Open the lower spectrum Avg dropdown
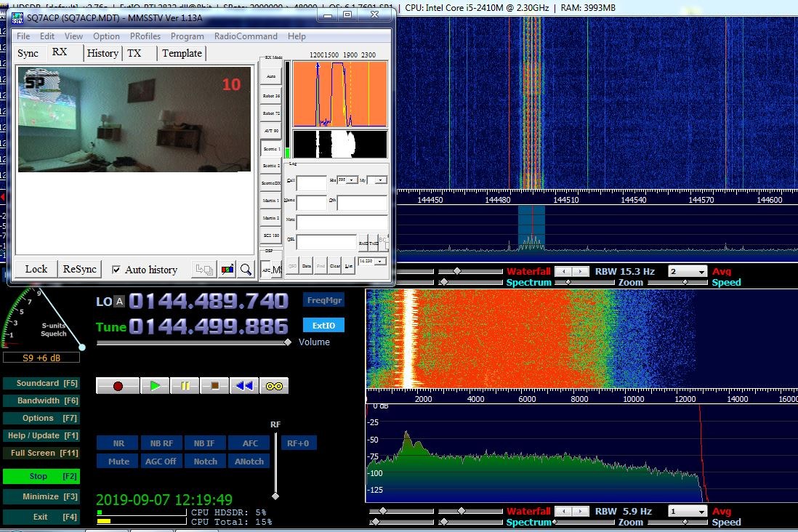This screenshot has width=798, height=532. (x=688, y=511)
